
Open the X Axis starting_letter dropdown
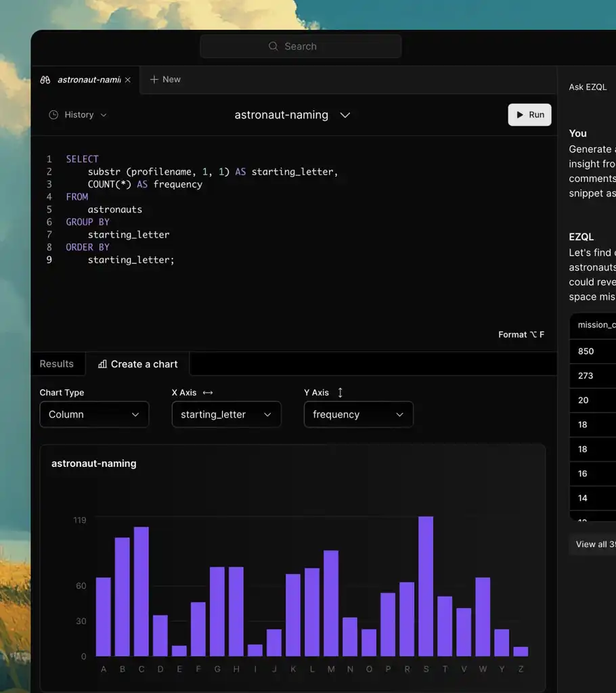tap(226, 414)
